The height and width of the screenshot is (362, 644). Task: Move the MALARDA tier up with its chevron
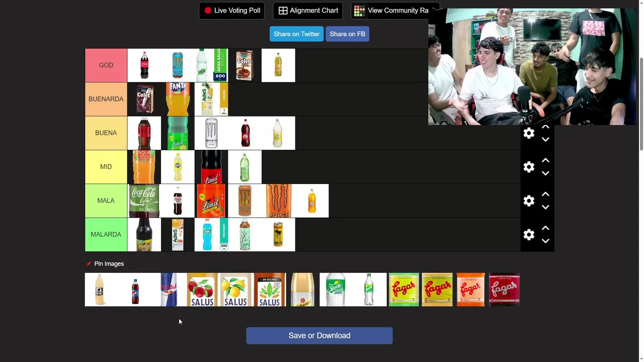(545, 228)
